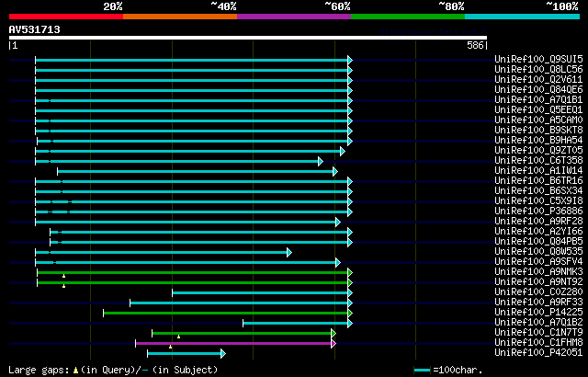This screenshot has height=377, width=588.
Task: Click the yellow gap marker under A9NT92 bar
Action: click(63, 286)
